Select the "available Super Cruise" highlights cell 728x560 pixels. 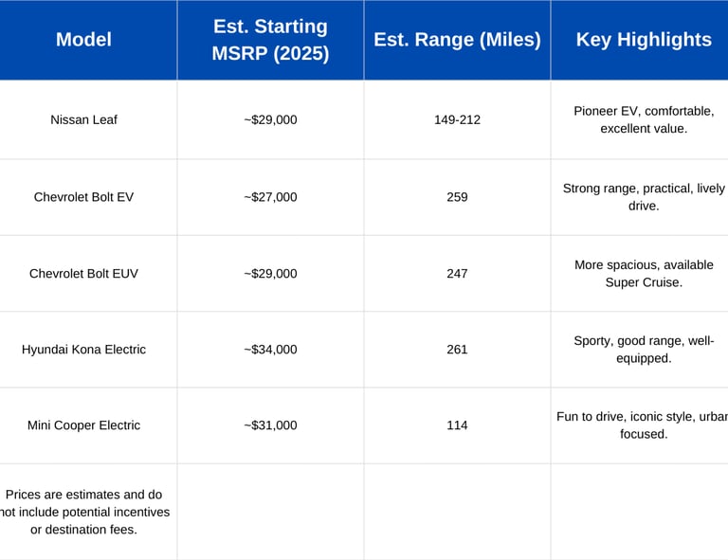point(644,274)
